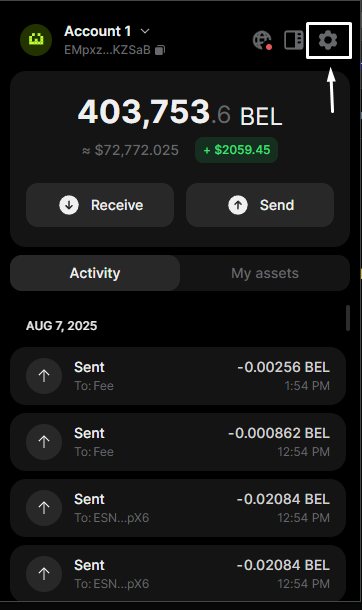The height and width of the screenshot is (610, 362).
Task: Open the globe network status icon
Action: pos(262,40)
